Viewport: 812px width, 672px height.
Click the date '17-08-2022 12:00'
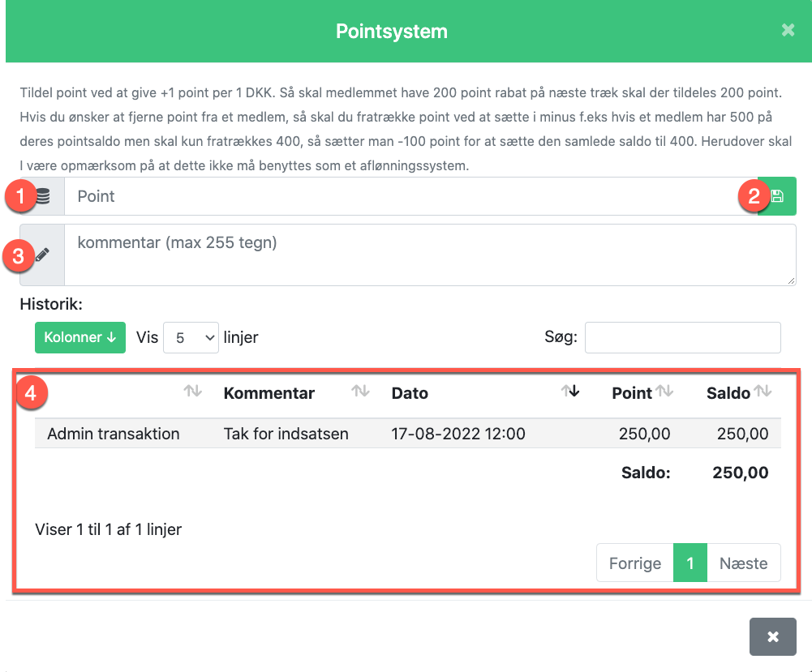click(458, 434)
